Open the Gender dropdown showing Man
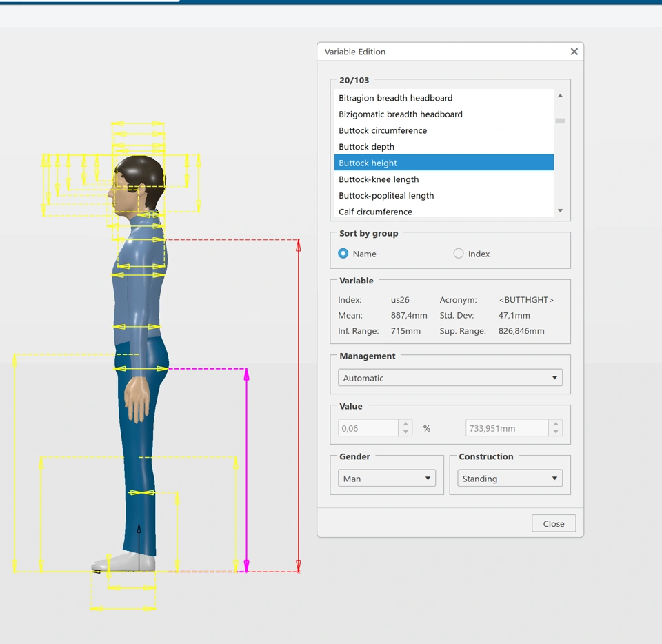This screenshot has width=662, height=644. [x=387, y=478]
